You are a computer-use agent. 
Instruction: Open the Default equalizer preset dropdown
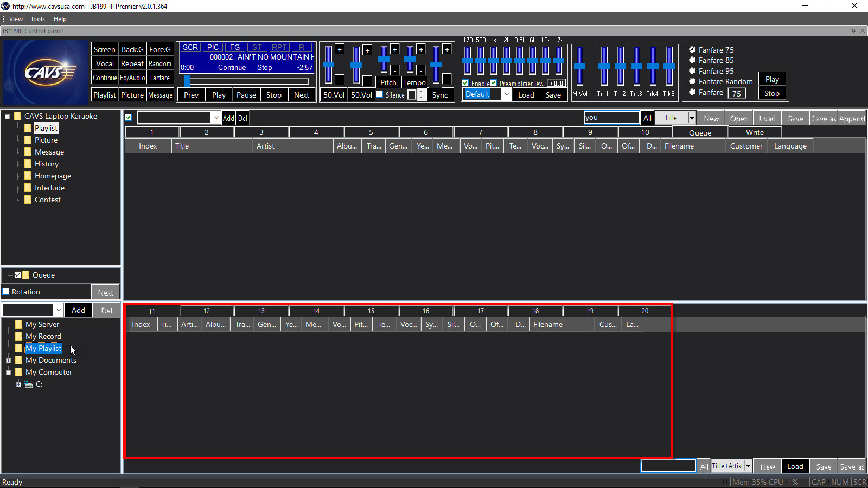(507, 94)
